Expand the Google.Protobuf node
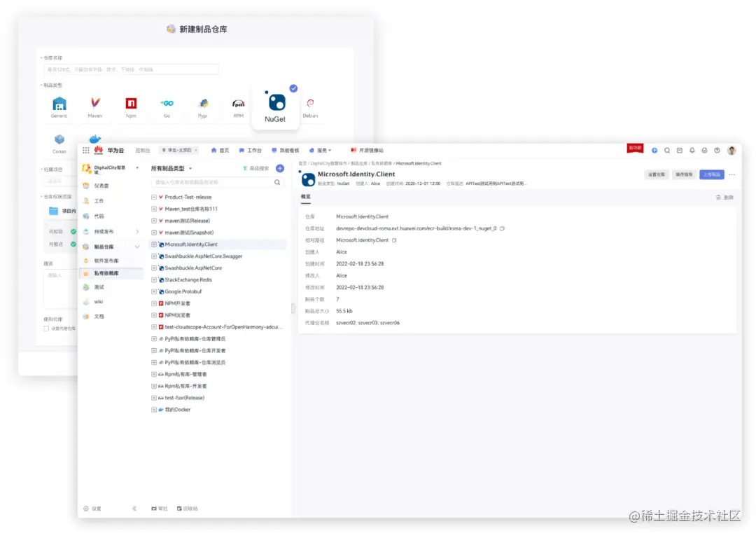Viewport: 756px width, 538px height. click(x=154, y=291)
